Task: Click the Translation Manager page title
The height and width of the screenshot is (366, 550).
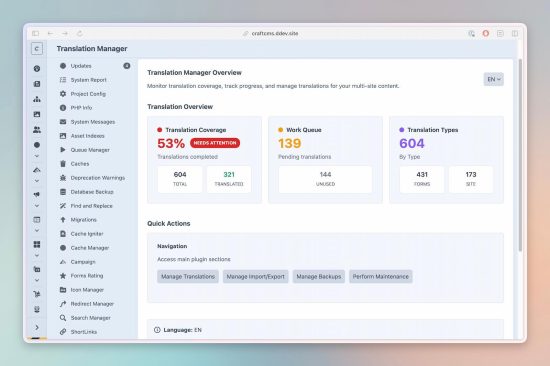Action: 92,49
